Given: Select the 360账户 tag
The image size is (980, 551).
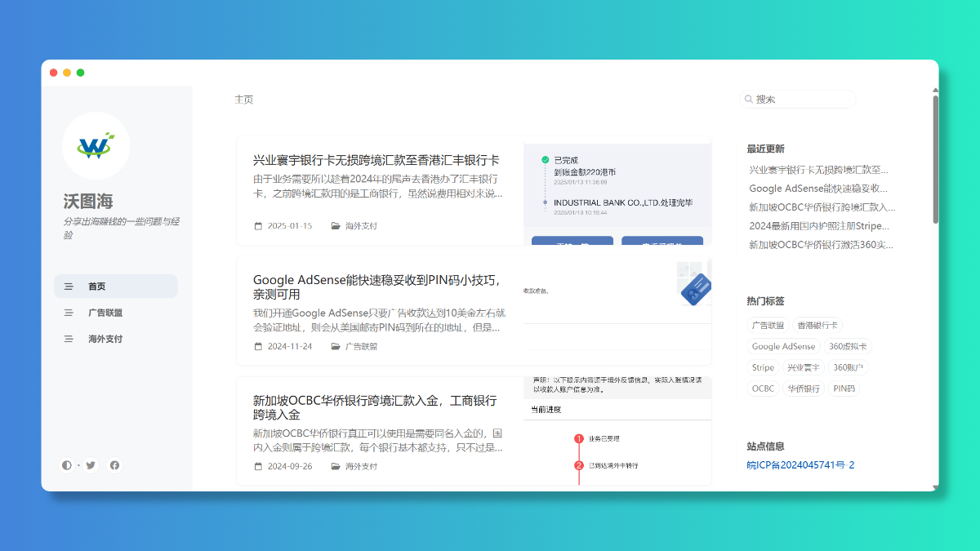Looking at the screenshot, I should click(x=849, y=367).
